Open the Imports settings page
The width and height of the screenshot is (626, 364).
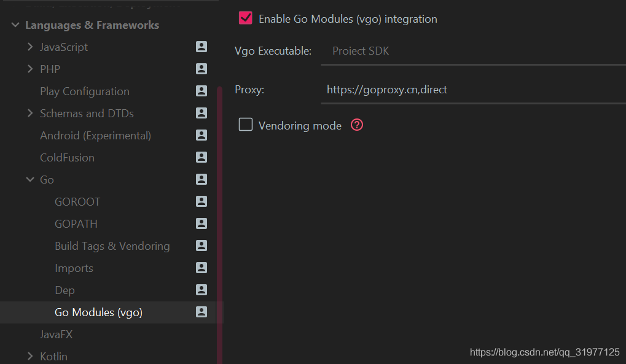[x=74, y=268]
